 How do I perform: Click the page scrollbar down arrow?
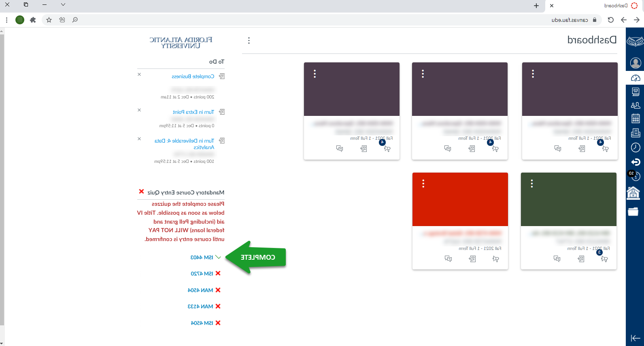(2, 343)
